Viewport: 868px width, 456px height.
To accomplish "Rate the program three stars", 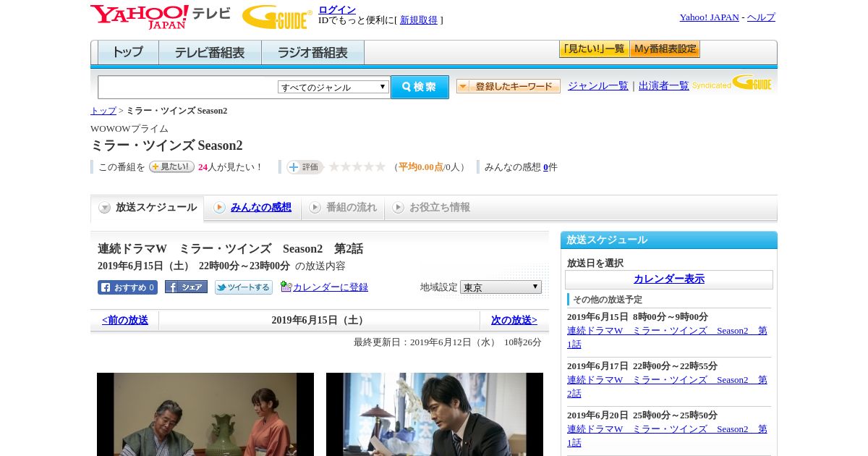I will pyautogui.click(x=357, y=167).
